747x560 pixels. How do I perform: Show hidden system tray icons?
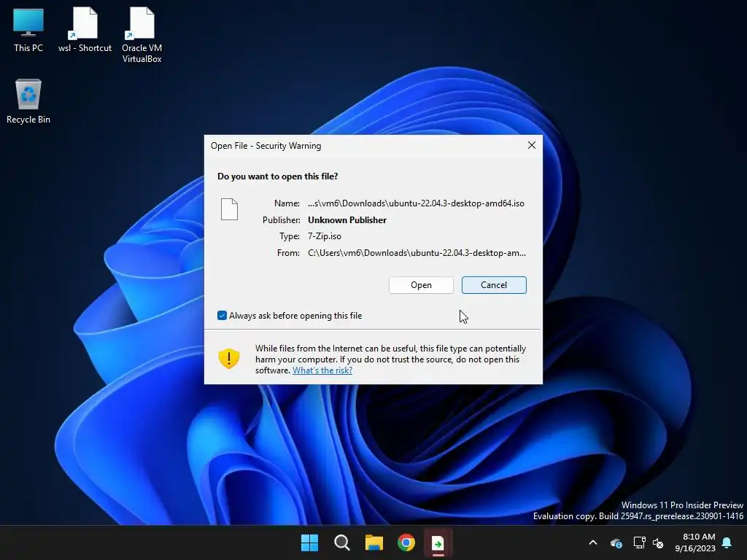point(593,542)
